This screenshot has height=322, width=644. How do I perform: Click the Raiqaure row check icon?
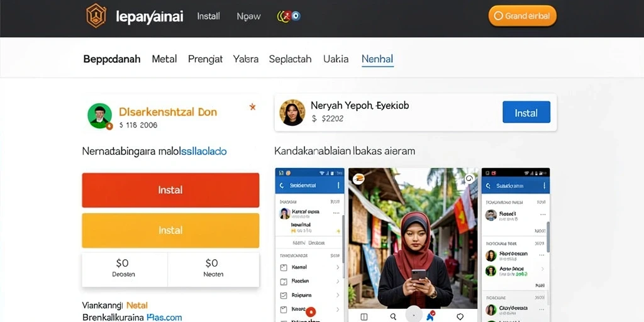point(284,296)
